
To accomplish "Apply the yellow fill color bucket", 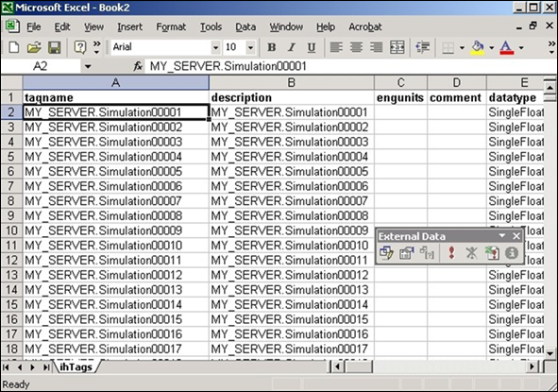I will (478, 47).
